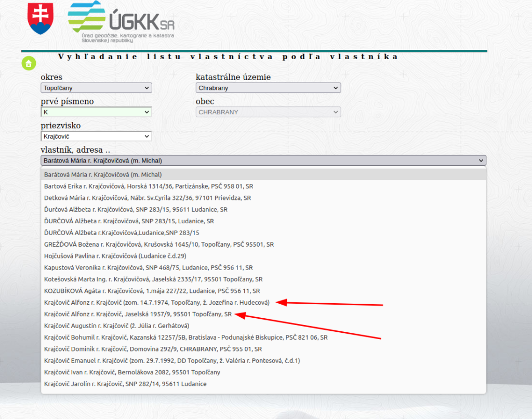This screenshot has width=532, height=419.
Task: Choose Krajčovič Bohumil from Bratislava
Action: [185, 337]
